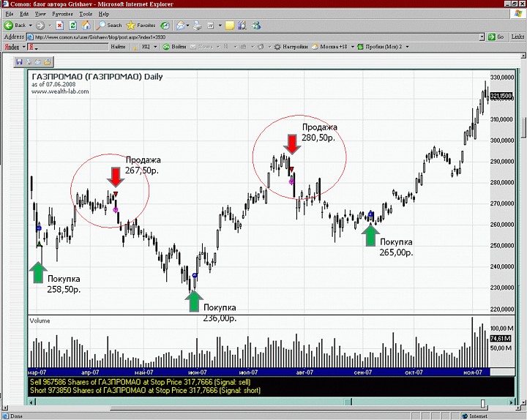The width and height of the screenshot is (527, 420).
Task: Open the Edit menu
Action: pos(24,14)
